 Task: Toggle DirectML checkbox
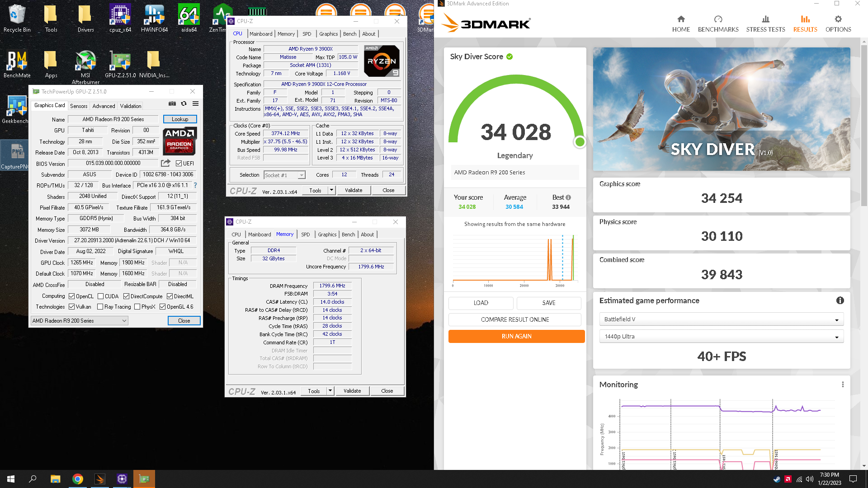(x=170, y=296)
